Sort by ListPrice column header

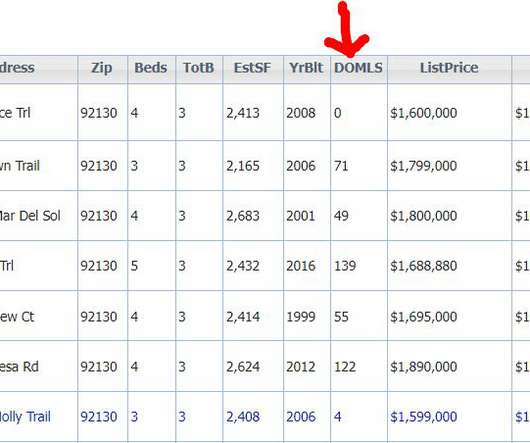[x=449, y=68]
